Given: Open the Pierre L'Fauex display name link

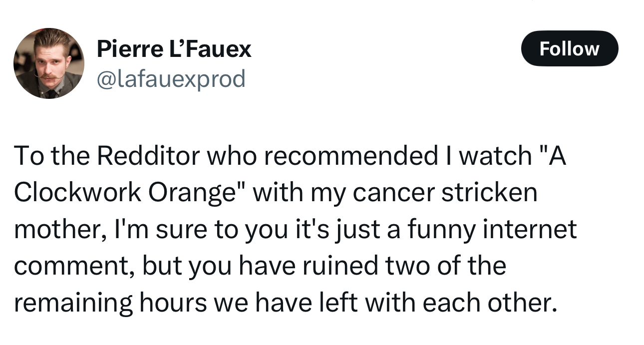Looking at the screenshot, I should (x=174, y=49).
